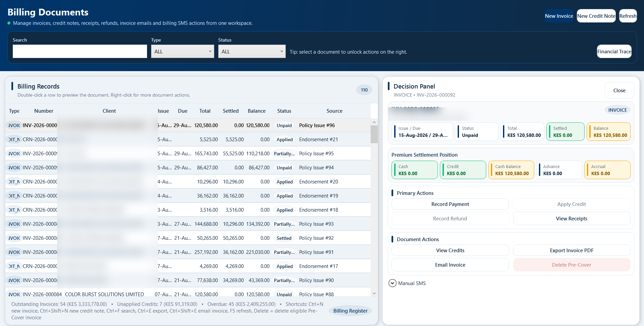
Task: Click Email Invoice button
Action: [x=450, y=265]
